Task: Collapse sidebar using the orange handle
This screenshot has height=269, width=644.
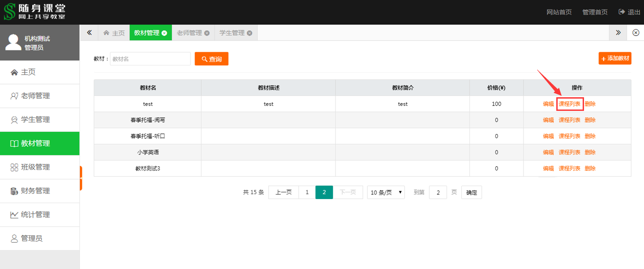Action: click(x=81, y=178)
